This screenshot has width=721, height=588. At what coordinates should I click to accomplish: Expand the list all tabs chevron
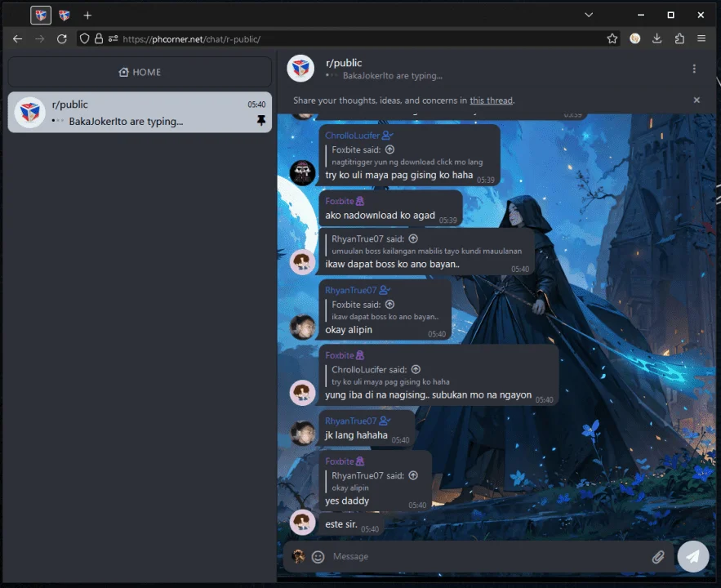coord(589,15)
